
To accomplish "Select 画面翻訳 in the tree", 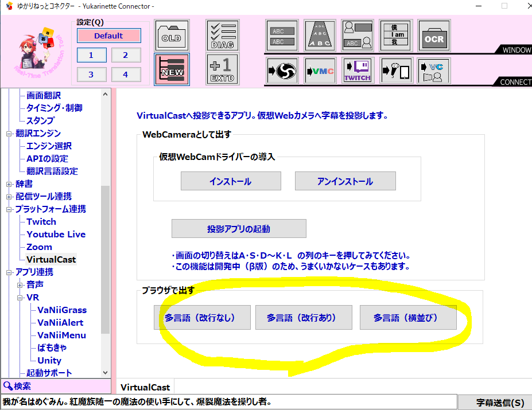I will [44, 96].
